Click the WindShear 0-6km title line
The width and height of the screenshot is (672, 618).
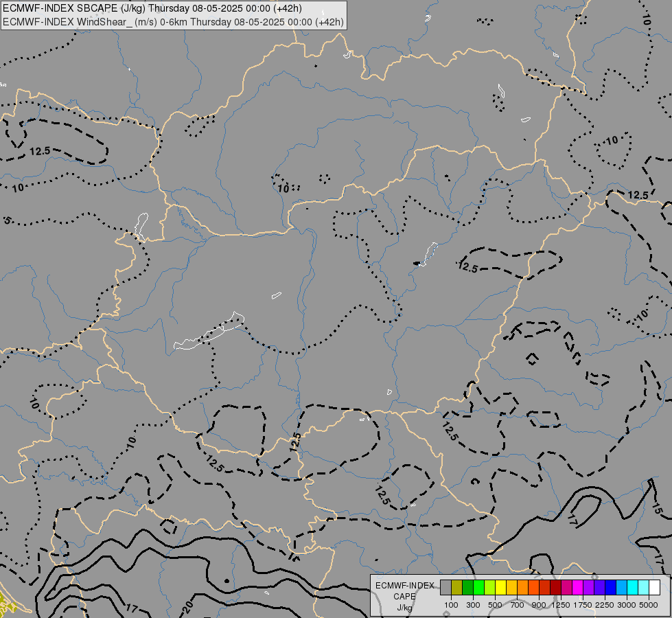point(173,22)
